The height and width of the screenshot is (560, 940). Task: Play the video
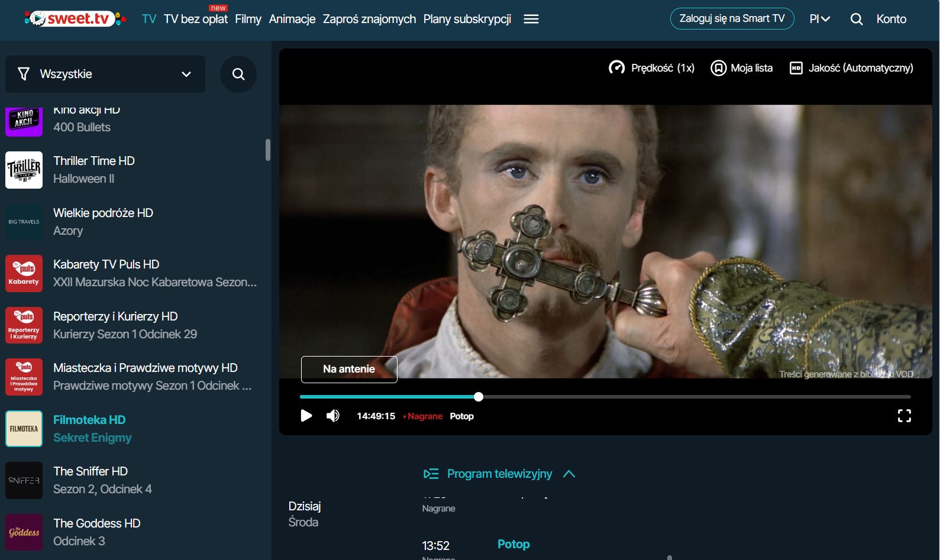[306, 416]
